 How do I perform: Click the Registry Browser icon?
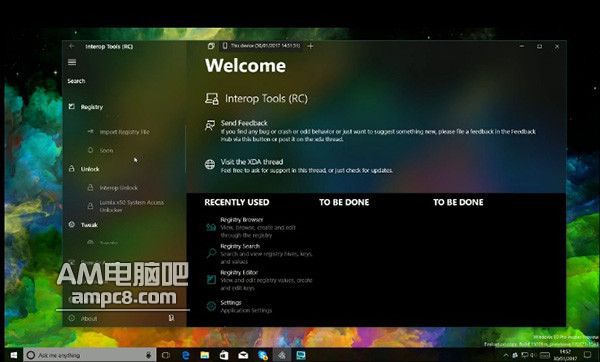[211, 227]
